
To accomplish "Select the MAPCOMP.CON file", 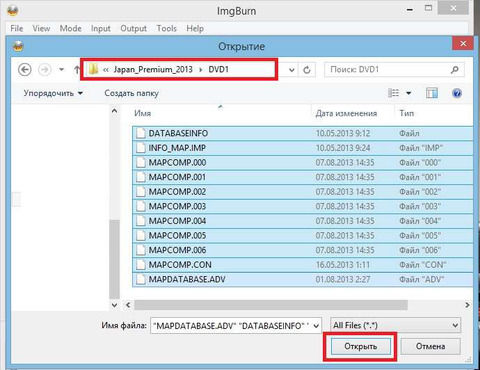I will tap(302, 265).
